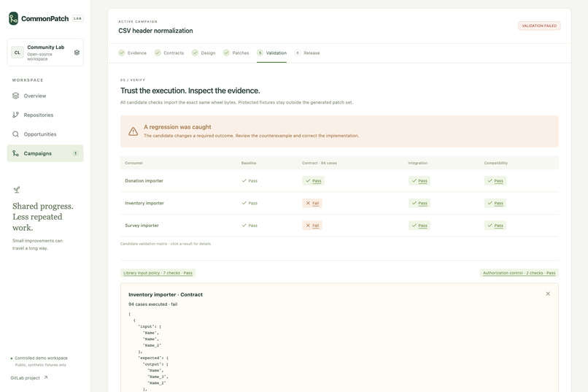Click the sprout icon above the slogan
Viewport: 588px width, 392px height.
point(17,190)
